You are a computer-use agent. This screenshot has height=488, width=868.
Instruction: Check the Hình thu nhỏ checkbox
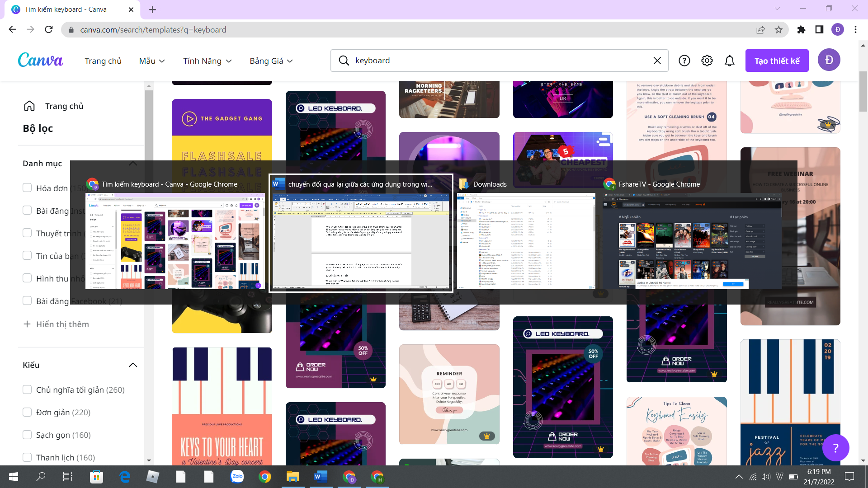27,278
